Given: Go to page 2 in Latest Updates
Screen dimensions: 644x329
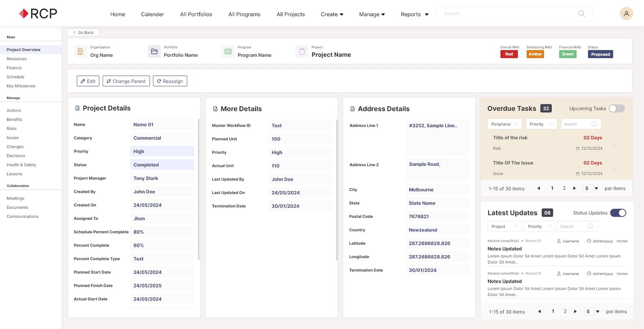Looking at the screenshot, I should pyautogui.click(x=565, y=311).
